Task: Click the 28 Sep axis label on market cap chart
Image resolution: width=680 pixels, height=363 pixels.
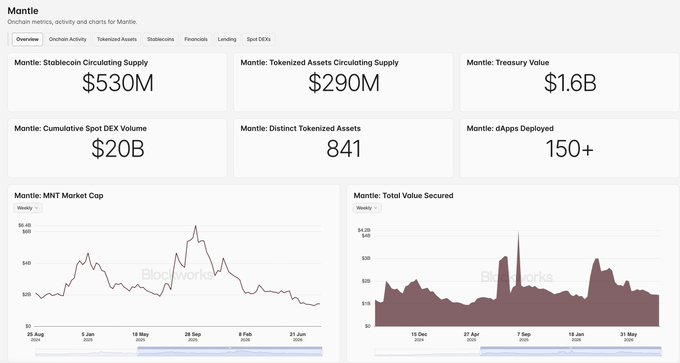Action: 193,337
